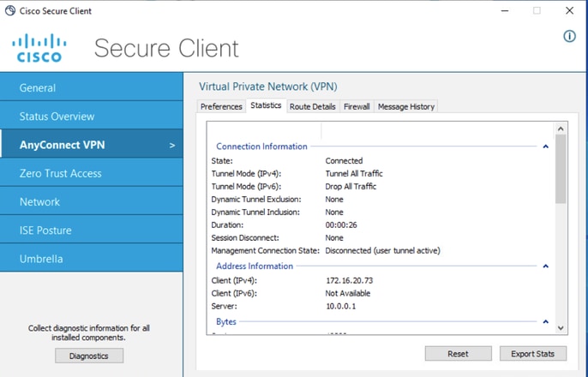Click the Export Stats button
The height and width of the screenshot is (377, 588).
(x=533, y=353)
